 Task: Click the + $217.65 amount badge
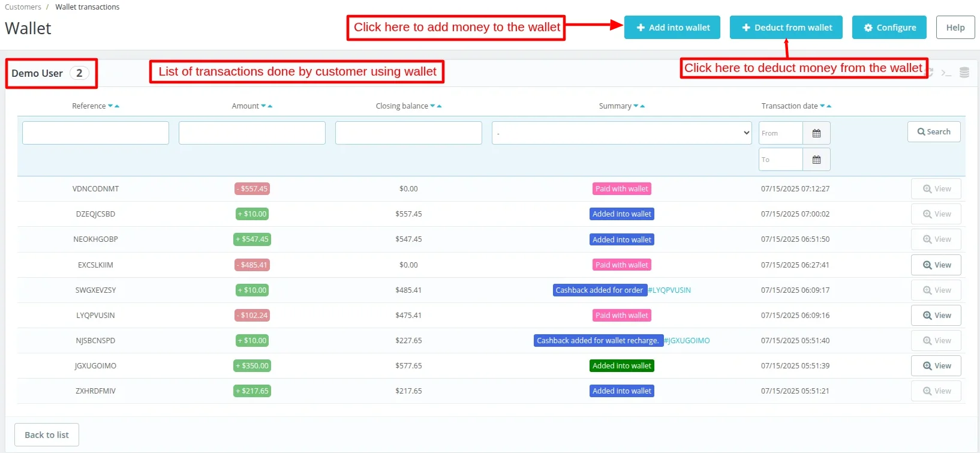[252, 391]
